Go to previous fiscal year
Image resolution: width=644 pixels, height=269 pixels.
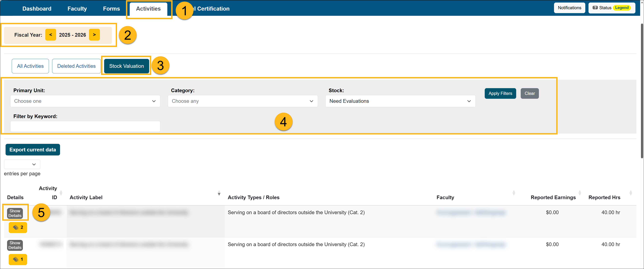tap(51, 35)
